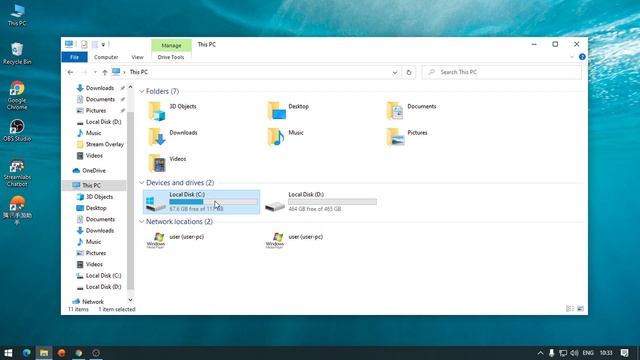Select Local Disk (C:) drive icon

pos(156,203)
